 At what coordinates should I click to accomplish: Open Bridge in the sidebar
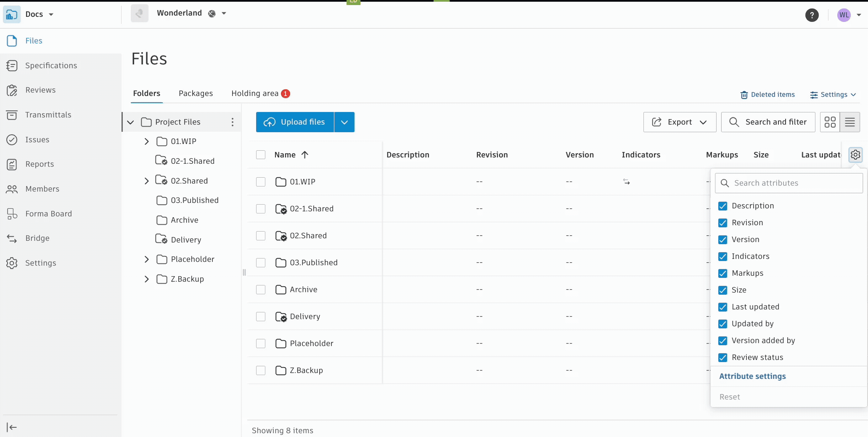click(x=37, y=238)
